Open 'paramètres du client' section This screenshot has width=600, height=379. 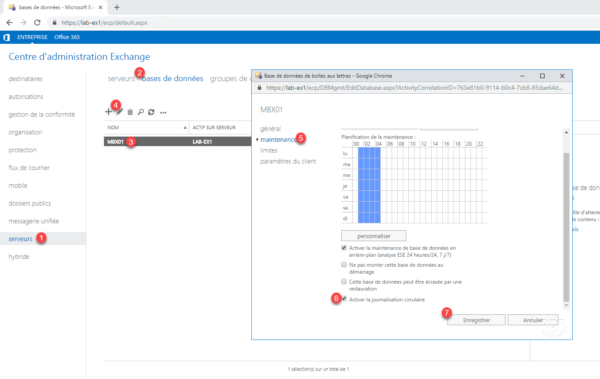[x=288, y=161]
